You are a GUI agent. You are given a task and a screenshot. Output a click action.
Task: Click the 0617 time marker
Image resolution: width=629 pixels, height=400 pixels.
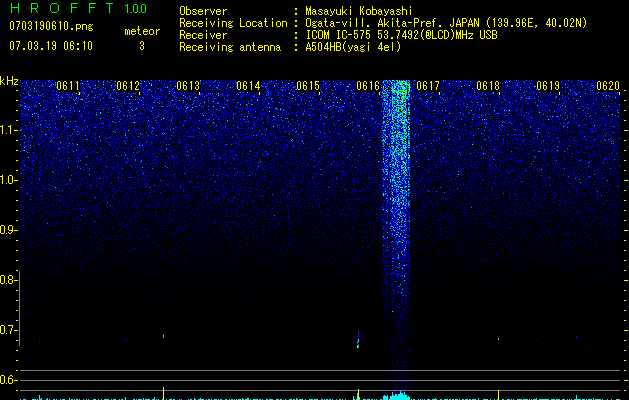tap(428, 86)
